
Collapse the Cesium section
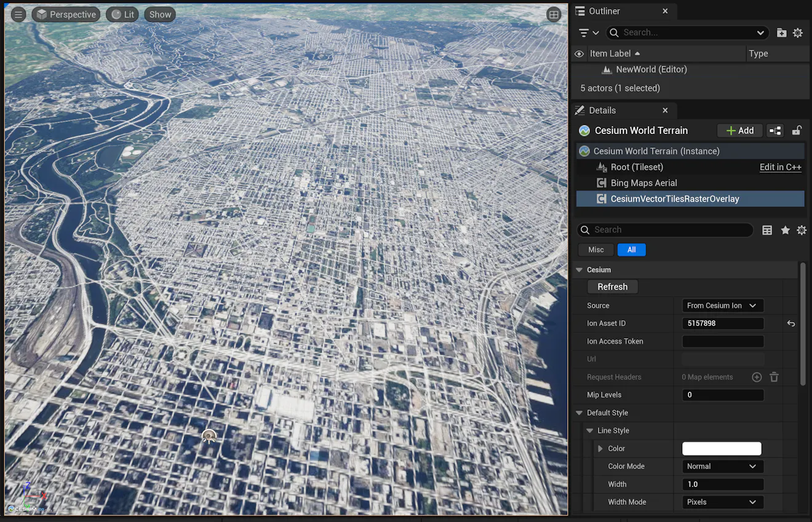(579, 270)
